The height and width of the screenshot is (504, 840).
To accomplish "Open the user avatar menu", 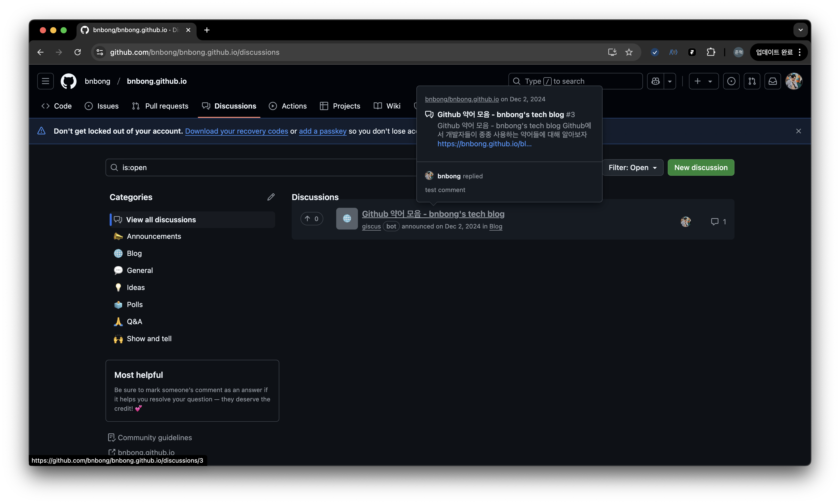I will (794, 81).
